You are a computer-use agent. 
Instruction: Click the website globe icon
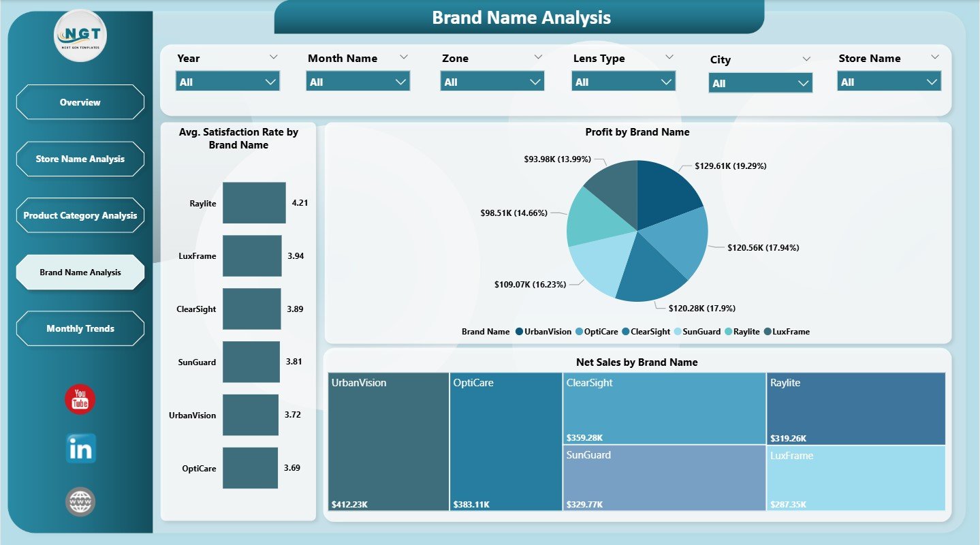coord(79,501)
